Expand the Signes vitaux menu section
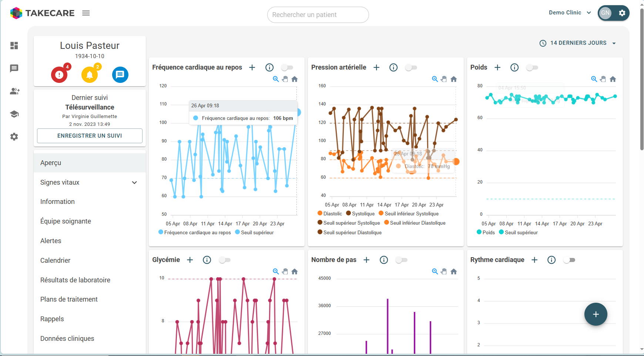Viewport: 644px width, 356px height. [x=89, y=182]
